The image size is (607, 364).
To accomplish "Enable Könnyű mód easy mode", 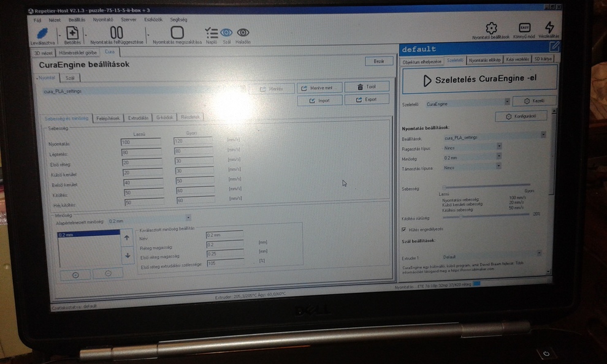I will pyautogui.click(x=524, y=28).
